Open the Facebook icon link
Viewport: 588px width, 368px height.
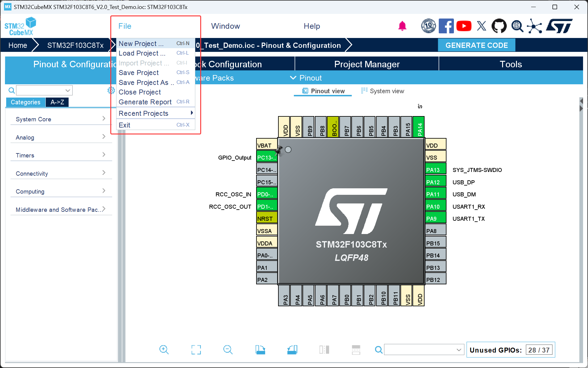[446, 26]
